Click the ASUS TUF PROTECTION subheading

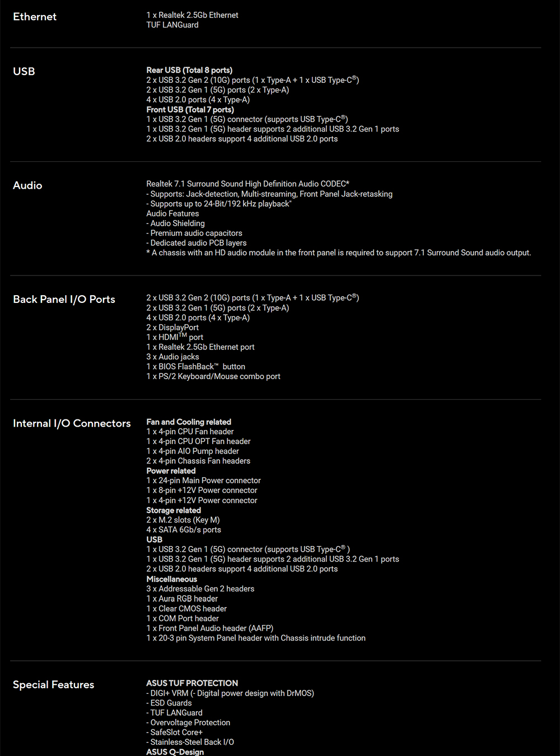pos(192,683)
